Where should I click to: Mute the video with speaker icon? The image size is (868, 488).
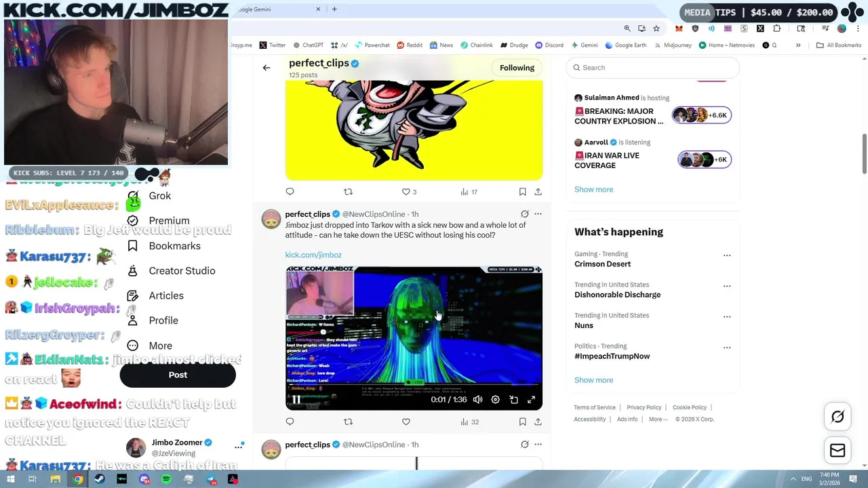click(477, 400)
